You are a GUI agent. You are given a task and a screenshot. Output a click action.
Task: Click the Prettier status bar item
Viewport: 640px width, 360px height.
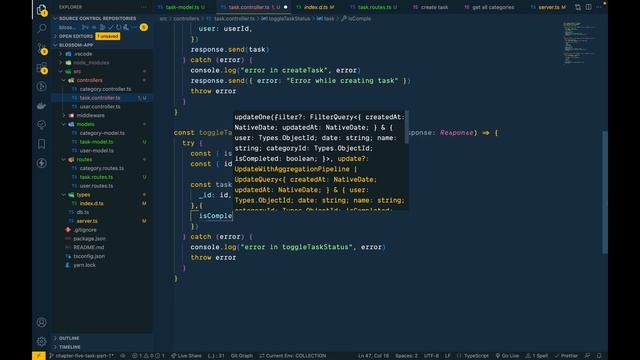click(x=566, y=356)
